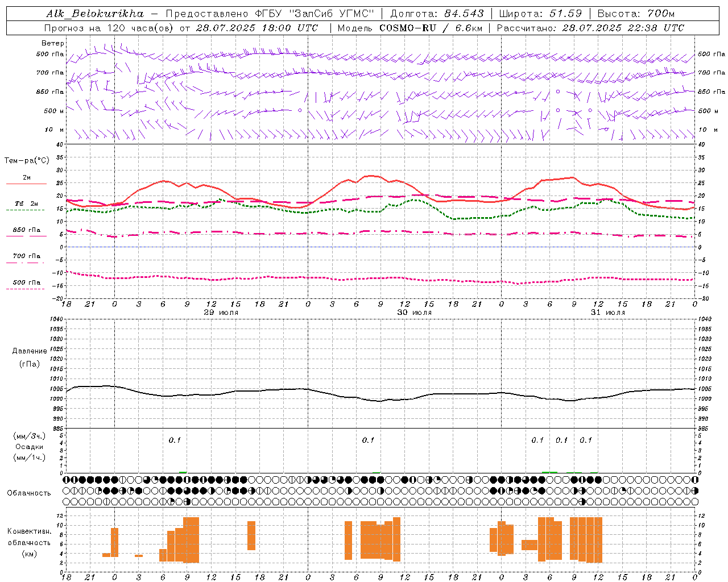Click the 0.1 precipitation value on 29 июля
Viewport: 728px width, 582px height.
175,440
